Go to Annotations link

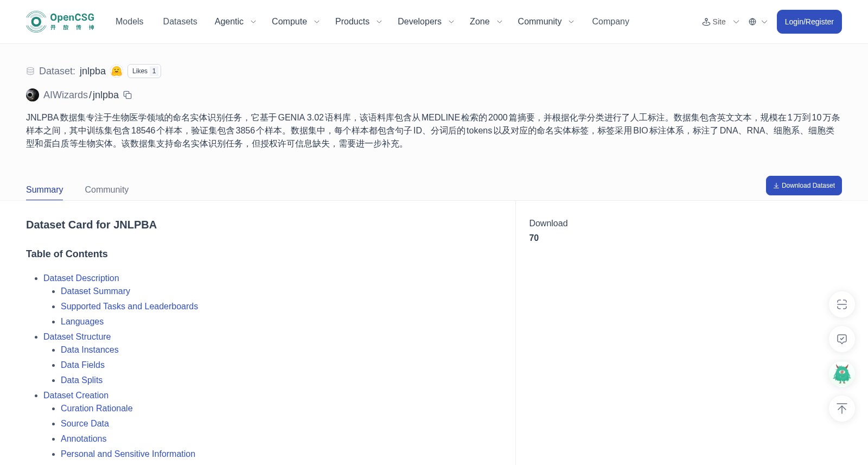coord(84,438)
